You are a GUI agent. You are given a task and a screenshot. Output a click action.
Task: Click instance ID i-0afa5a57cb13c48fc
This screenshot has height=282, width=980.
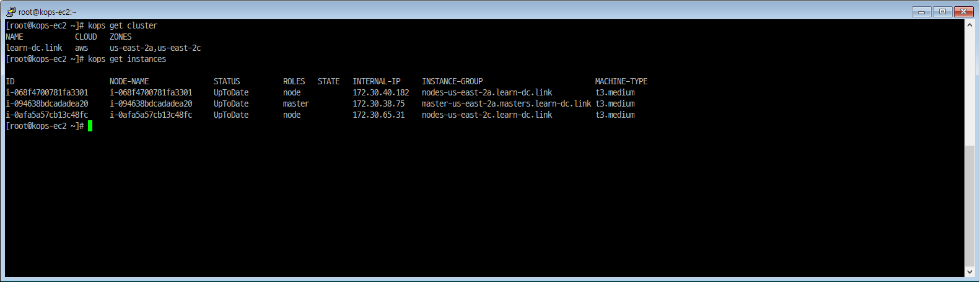point(47,115)
